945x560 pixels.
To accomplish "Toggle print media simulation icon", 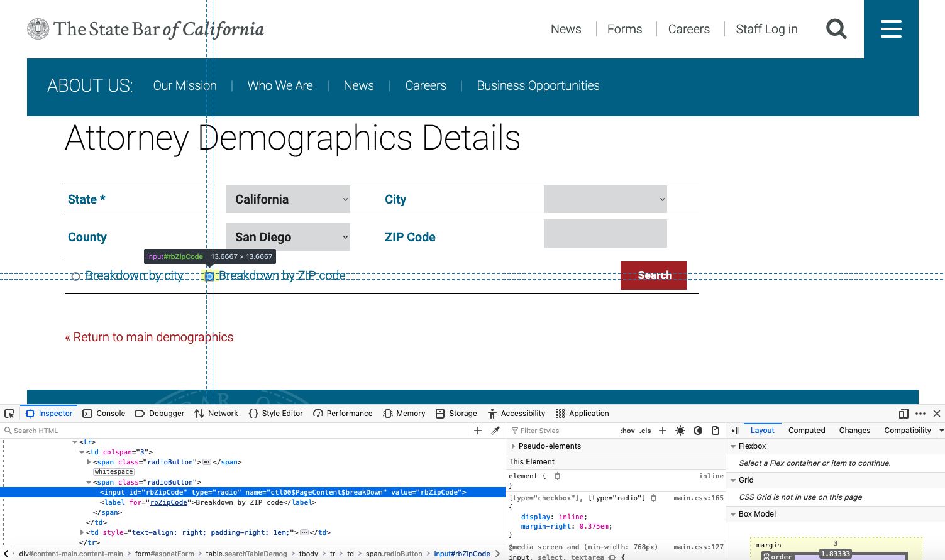I will pos(716,431).
